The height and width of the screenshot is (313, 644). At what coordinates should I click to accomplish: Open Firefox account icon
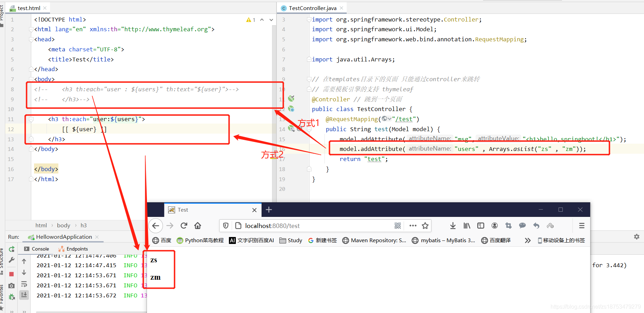coord(495,226)
